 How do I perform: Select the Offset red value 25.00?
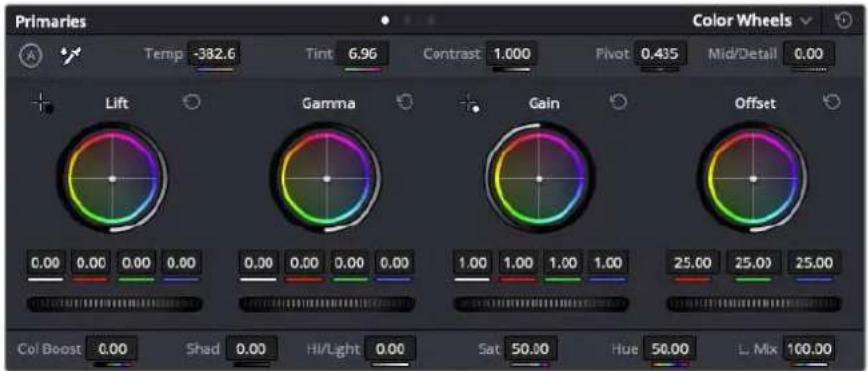pos(692,263)
